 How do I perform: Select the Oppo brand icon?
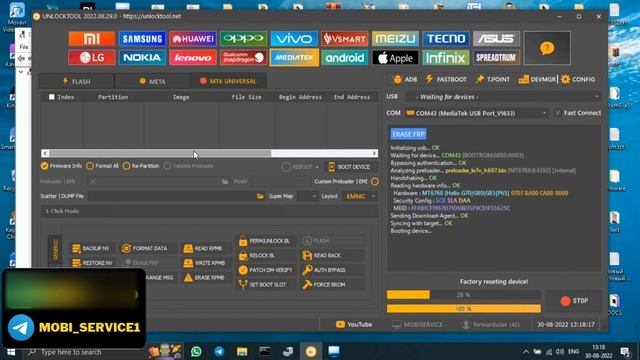(x=244, y=39)
